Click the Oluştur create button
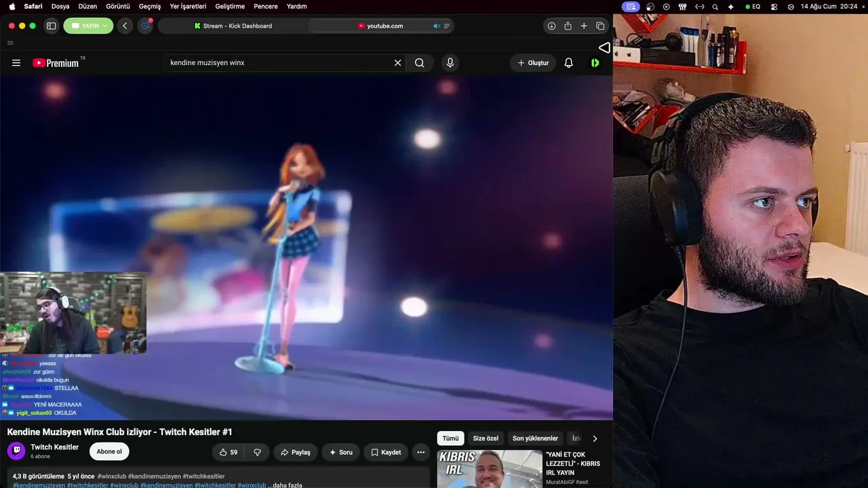Viewport: 868px width, 488px height. pyautogui.click(x=533, y=63)
